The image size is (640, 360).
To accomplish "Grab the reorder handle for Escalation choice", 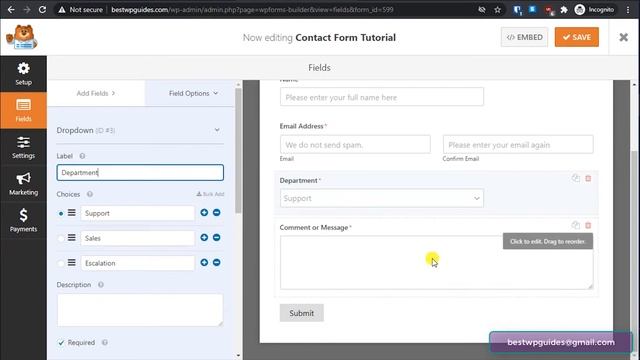I will pyautogui.click(x=72, y=262).
